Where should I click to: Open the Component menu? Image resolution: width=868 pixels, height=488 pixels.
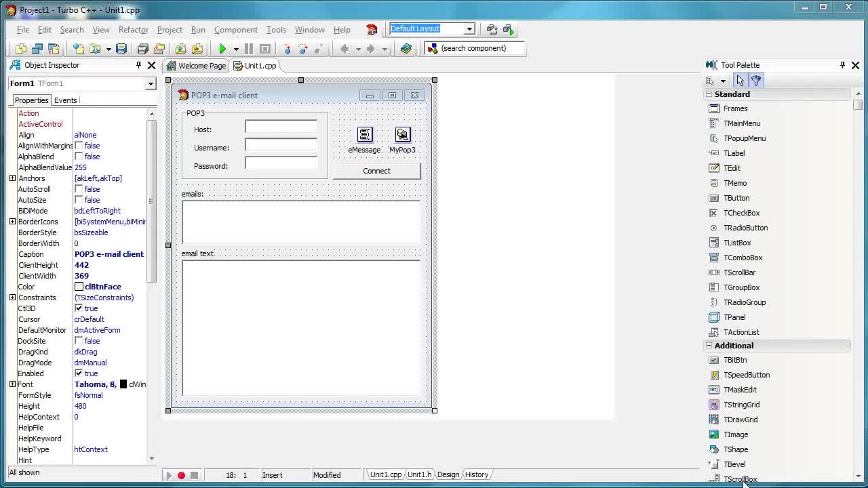pos(236,30)
